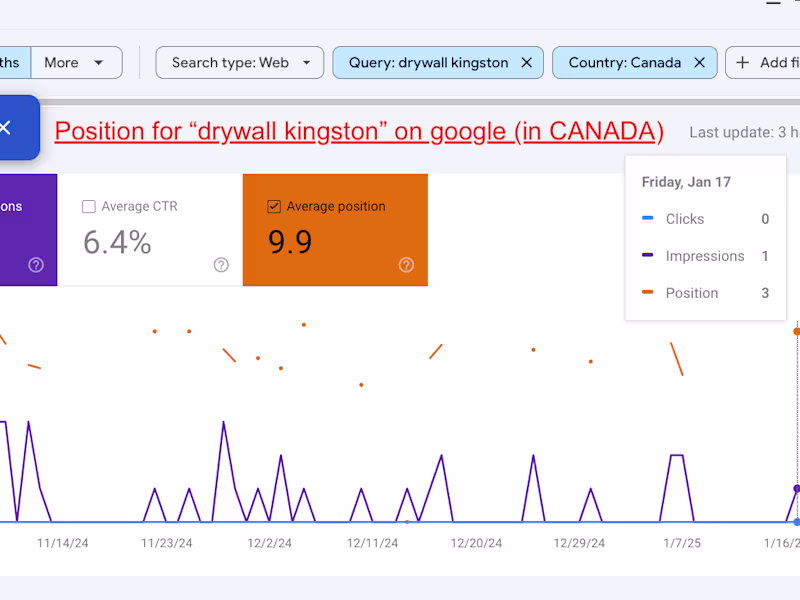
Task: Open the help icon on Average CTR card
Action: [221, 265]
